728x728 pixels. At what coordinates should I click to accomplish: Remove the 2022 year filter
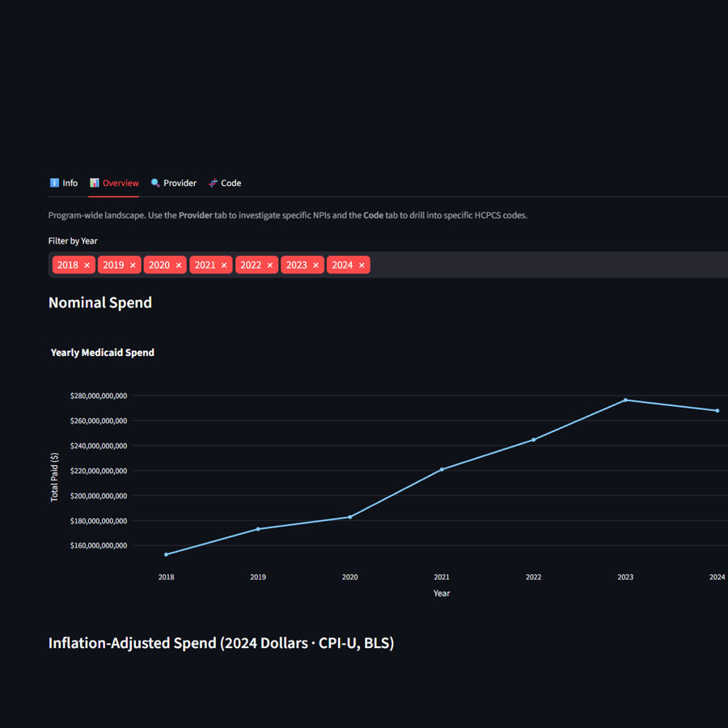(270, 265)
